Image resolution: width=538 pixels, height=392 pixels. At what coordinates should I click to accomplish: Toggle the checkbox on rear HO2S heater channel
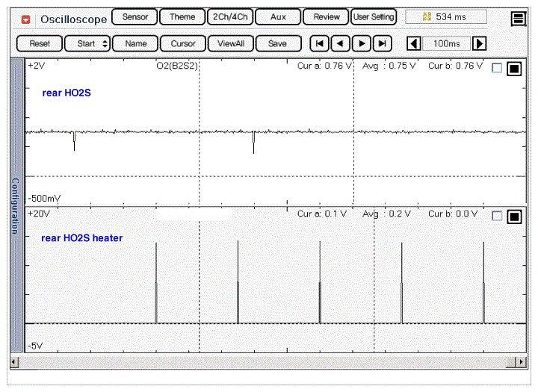(497, 217)
